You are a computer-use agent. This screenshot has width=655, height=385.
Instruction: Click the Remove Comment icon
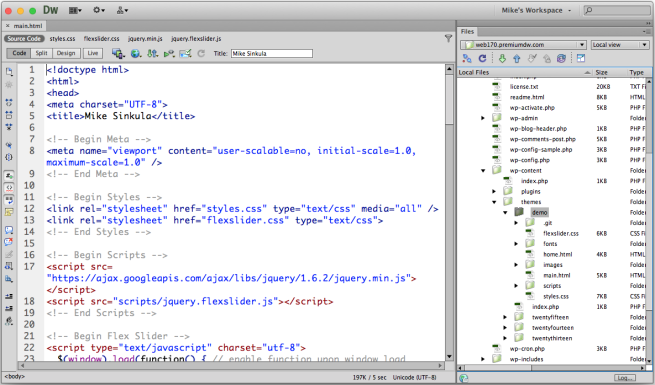pos(9,242)
